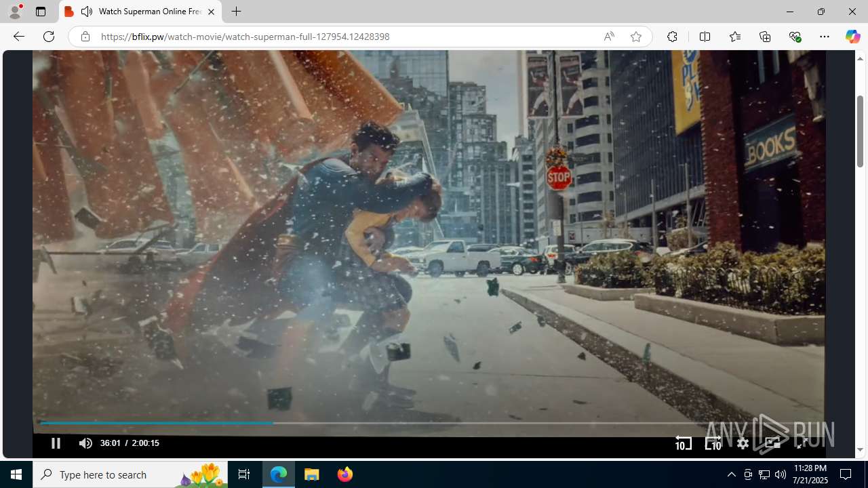Image resolution: width=868 pixels, height=488 pixels.
Task: Pause the Superman video playback
Action: point(56,443)
